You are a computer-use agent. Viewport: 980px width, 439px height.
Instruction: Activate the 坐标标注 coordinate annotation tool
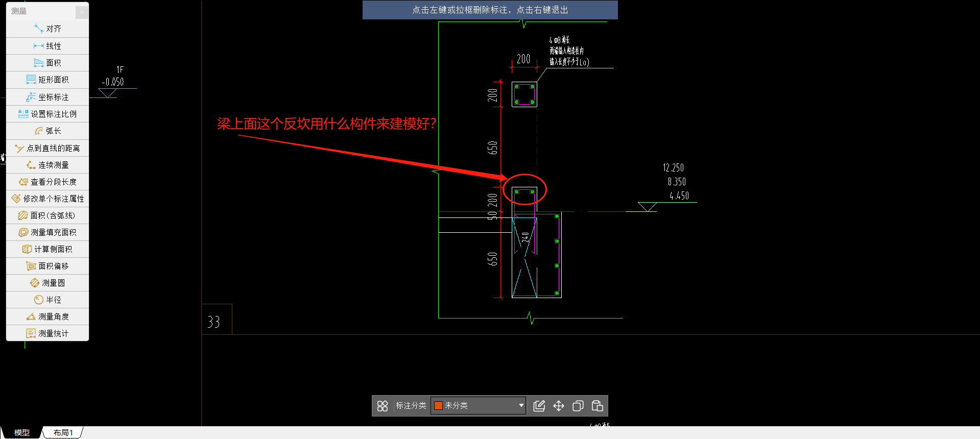point(47,97)
